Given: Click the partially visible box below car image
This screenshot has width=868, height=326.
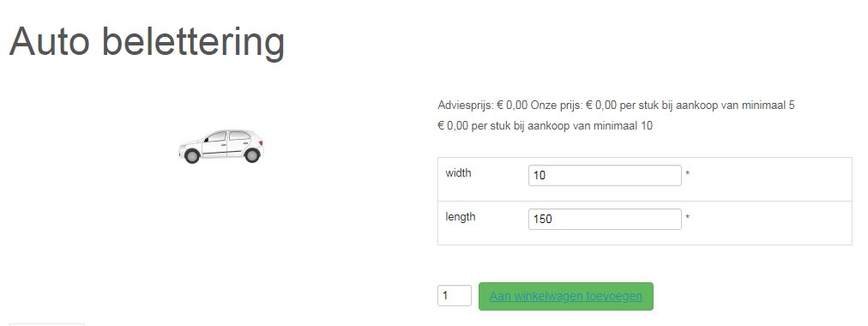Looking at the screenshot, I should (47, 324).
